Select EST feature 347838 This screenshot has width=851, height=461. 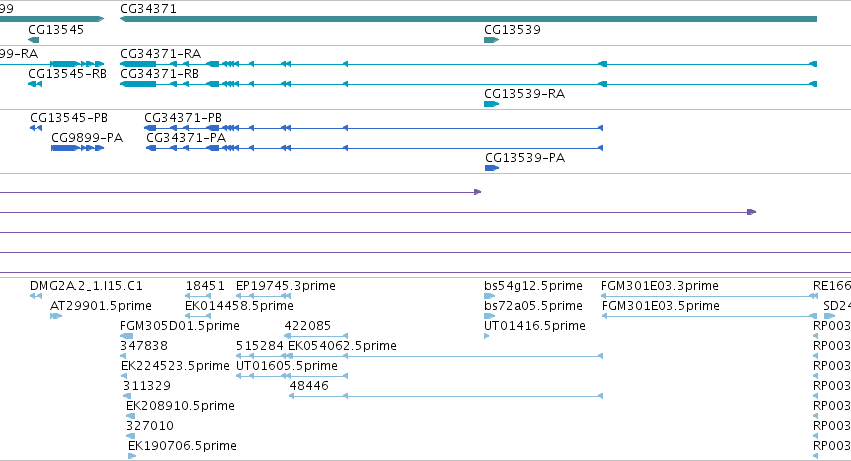144,346
